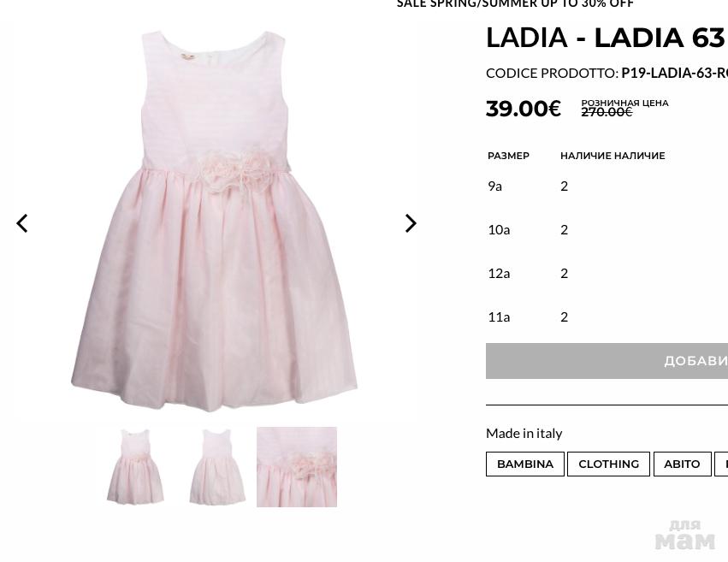Click the sale price 39.00€
Screen dimensions: 728x562
coord(524,109)
